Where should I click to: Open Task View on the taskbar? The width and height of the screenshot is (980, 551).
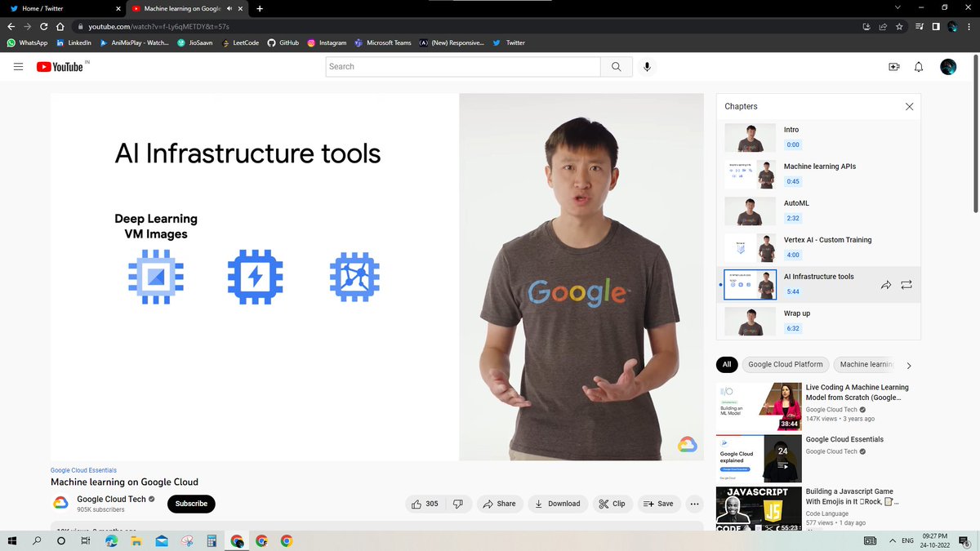[x=85, y=540]
